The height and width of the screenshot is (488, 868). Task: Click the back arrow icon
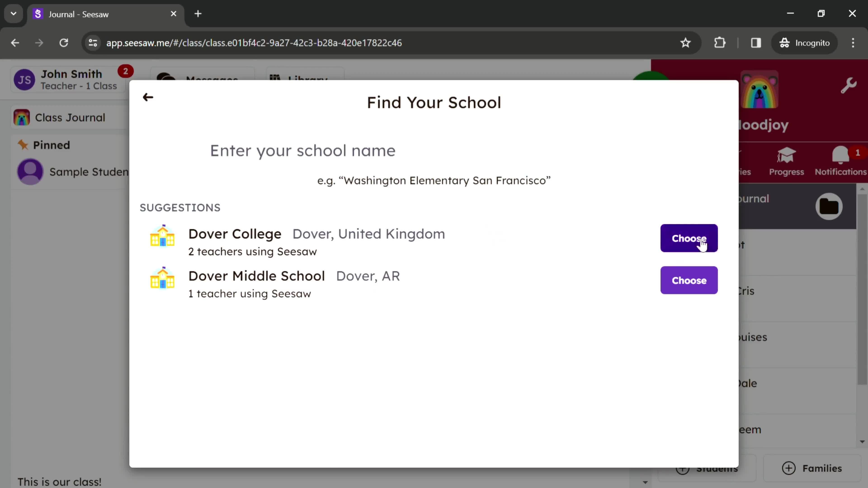click(148, 97)
